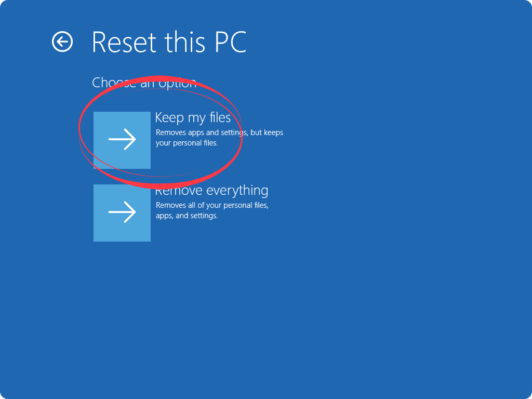
Task: Click the arrow tile beside Remove everything
Action: [122, 213]
